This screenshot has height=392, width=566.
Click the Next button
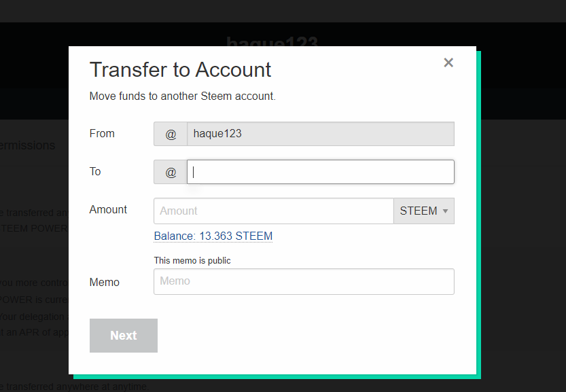124,336
